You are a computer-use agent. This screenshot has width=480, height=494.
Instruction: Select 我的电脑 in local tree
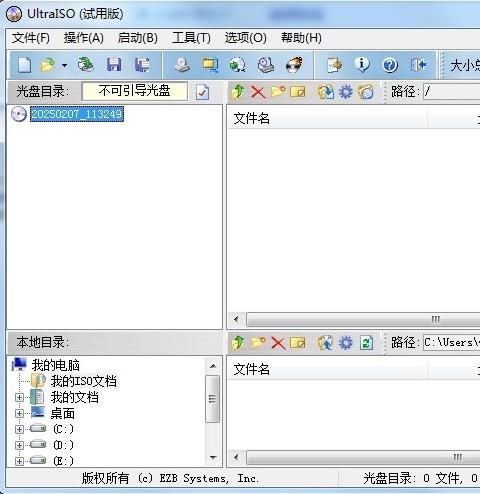[x=56, y=365]
